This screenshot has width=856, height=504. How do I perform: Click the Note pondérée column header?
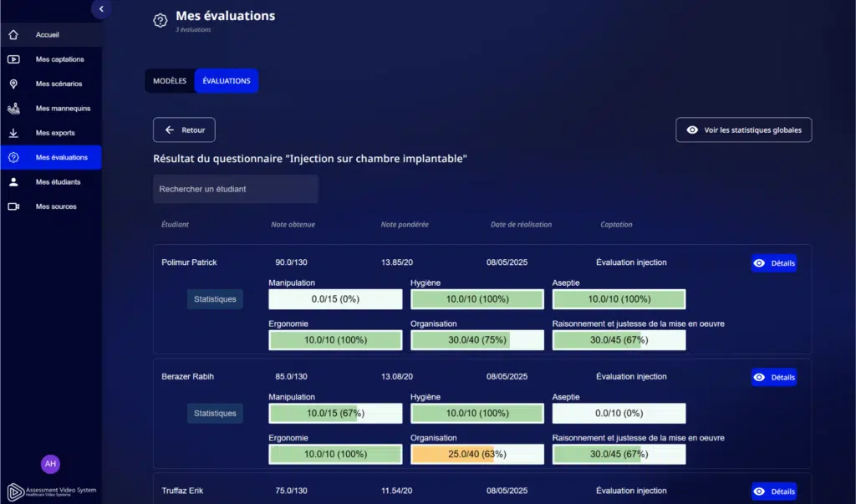(x=405, y=225)
